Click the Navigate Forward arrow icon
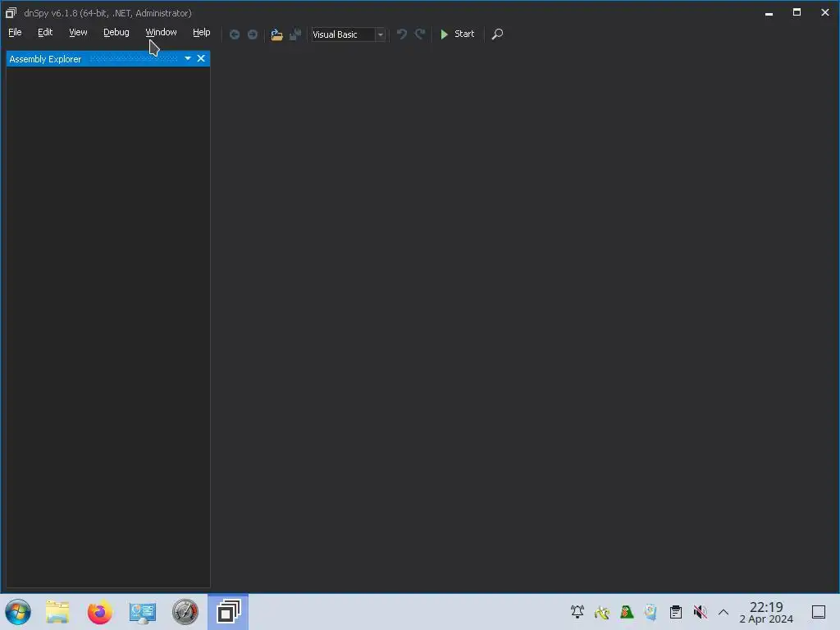 (253, 34)
